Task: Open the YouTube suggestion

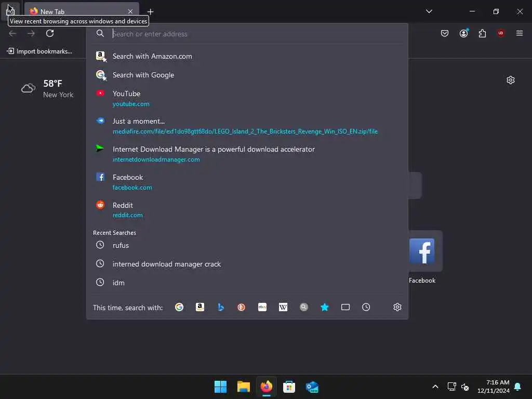Action: [x=247, y=98]
